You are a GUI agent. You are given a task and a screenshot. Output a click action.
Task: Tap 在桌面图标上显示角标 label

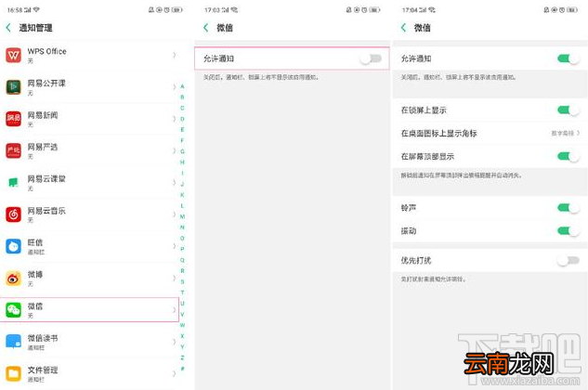439,133
